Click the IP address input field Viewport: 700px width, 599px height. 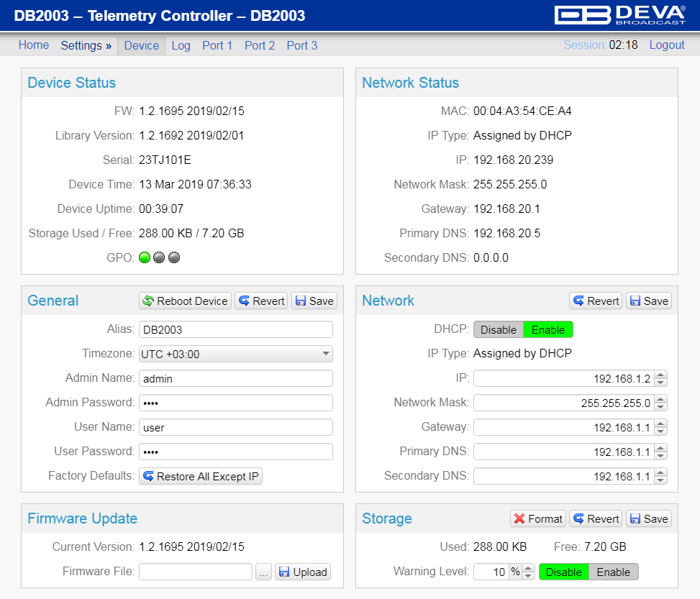coord(564,378)
